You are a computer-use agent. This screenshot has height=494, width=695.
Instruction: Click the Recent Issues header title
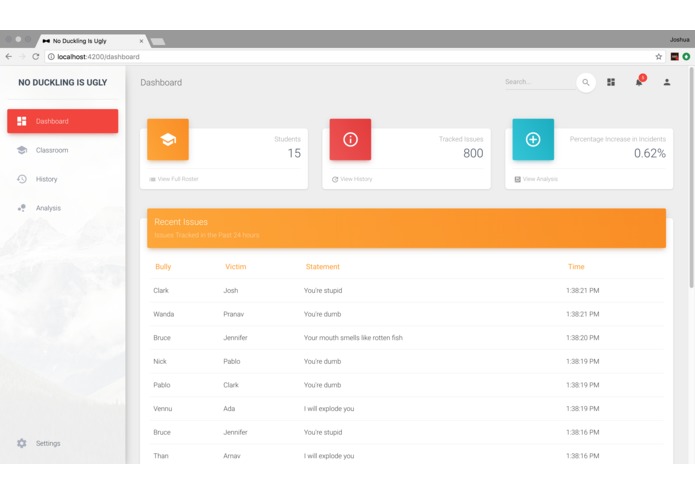tap(181, 222)
